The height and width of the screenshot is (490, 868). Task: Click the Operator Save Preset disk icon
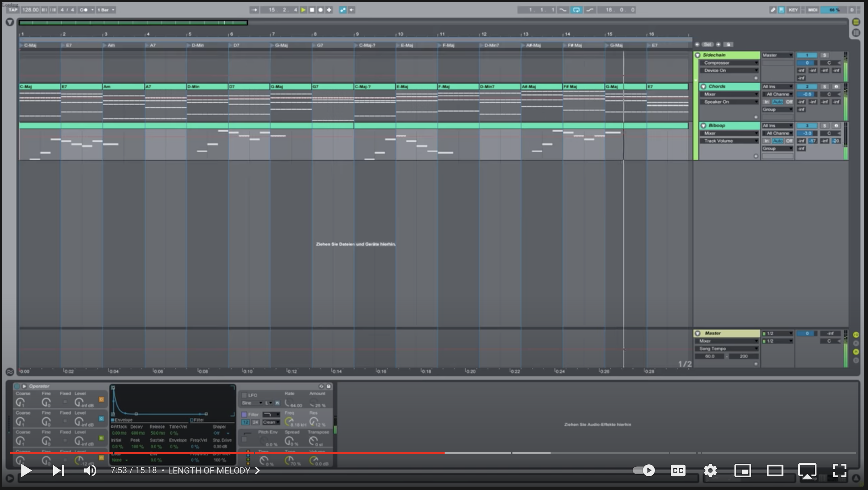329,386
